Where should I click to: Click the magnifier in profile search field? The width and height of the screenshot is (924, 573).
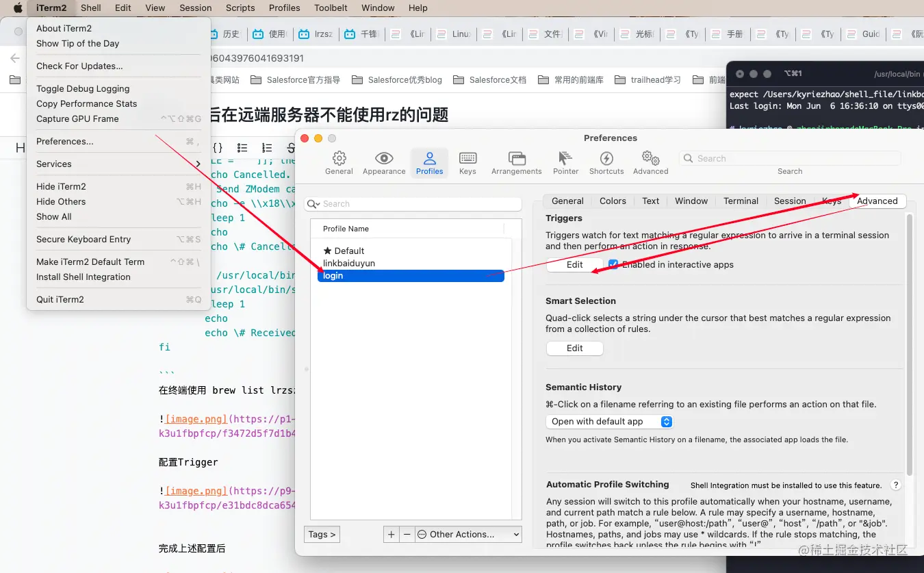coord(313,204)
